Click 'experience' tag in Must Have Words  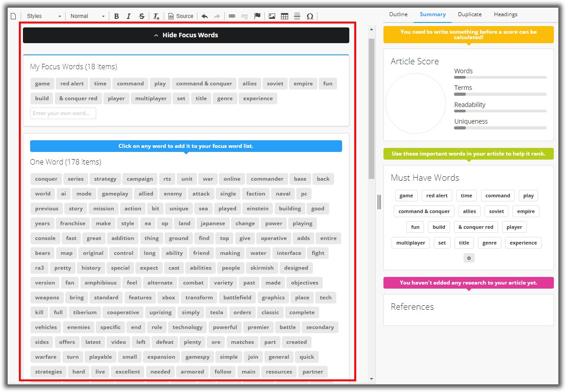click(523, 243)
